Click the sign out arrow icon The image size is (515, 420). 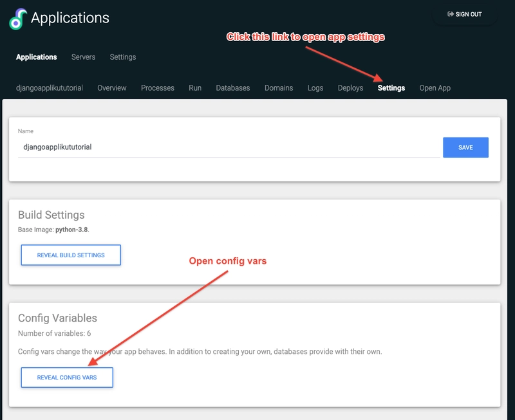pos(450,14)
